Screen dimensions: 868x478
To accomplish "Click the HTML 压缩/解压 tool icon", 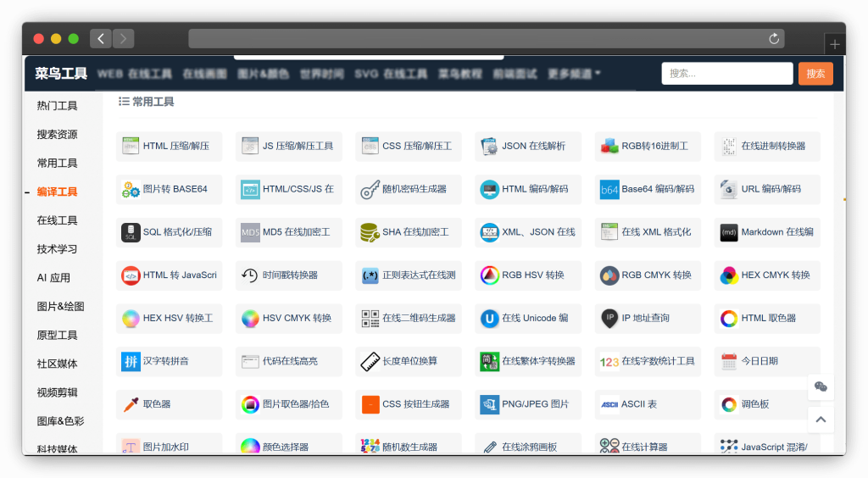I will pos(131,146).
